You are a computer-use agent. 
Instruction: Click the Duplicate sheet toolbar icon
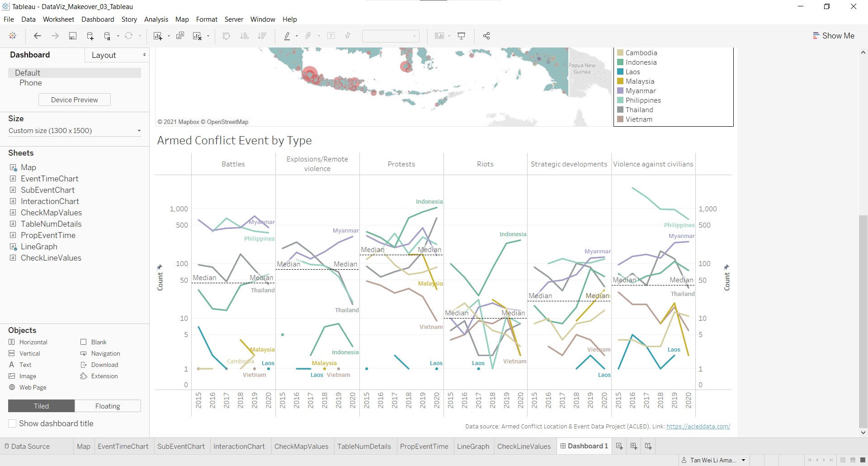click(x=180, y=36)
